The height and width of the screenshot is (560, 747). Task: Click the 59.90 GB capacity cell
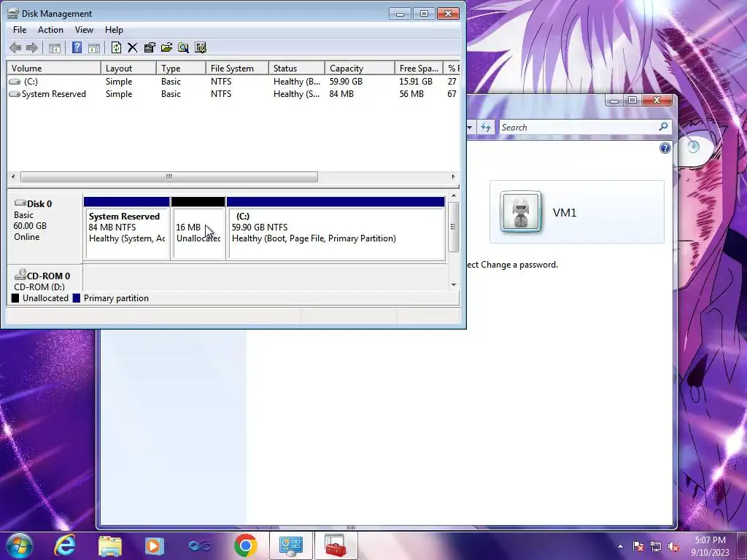pyautogui.click(x=346, y=82)
